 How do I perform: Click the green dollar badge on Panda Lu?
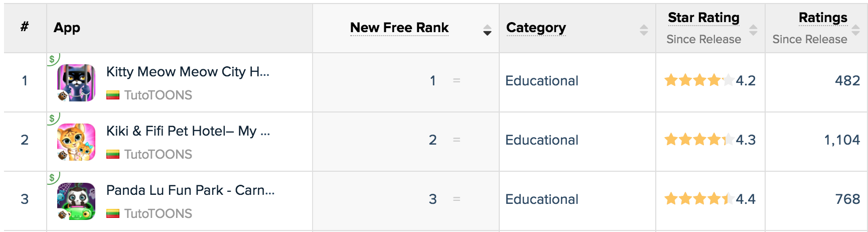point(52,178)
